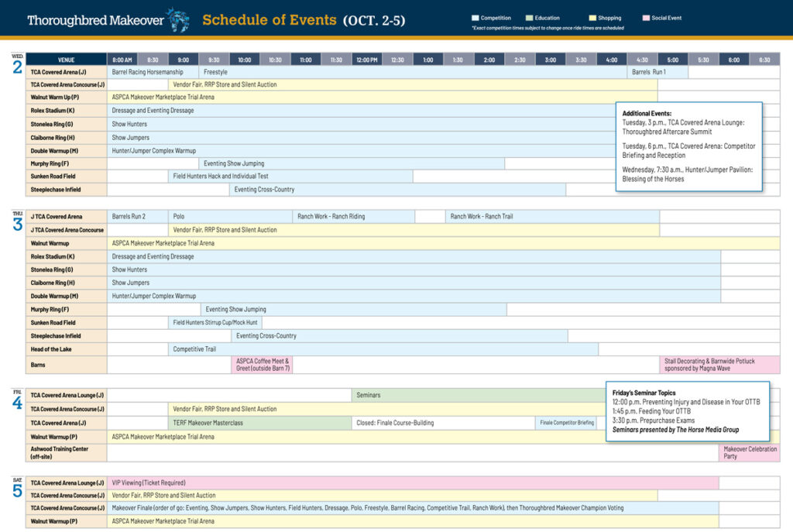Click 'Closed: Finale Course-Building' block
Screen dimensions: 793x532
(444, 423)
